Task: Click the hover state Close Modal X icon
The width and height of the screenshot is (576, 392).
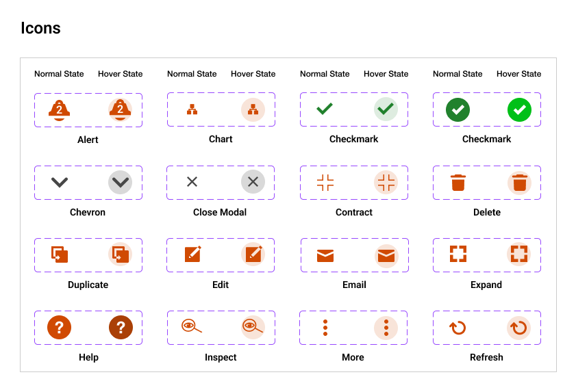Action: [x=253, y=182]
